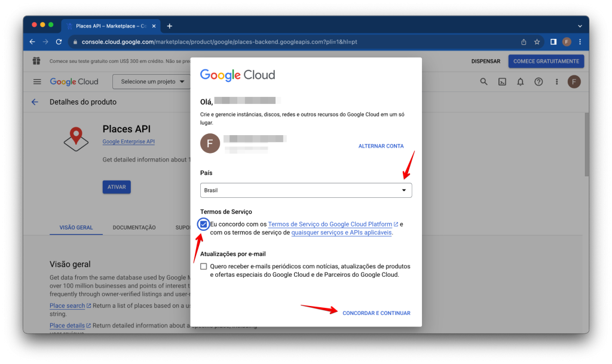Open quaisquer serviços e APIs aplicáveis link
The image size is (612, 364).
pyautogui.click(x=341, y=233)
